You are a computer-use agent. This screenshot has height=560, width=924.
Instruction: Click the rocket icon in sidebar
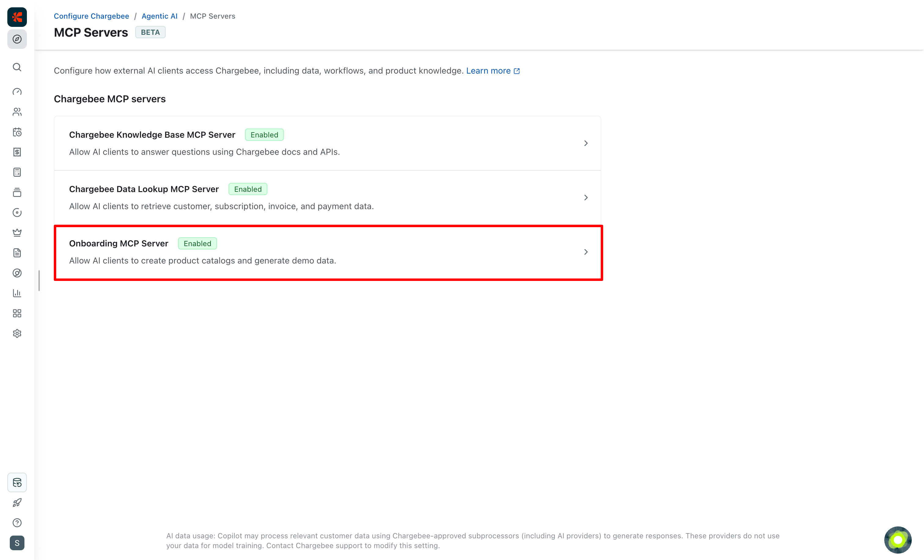click(x=17, y=503)
